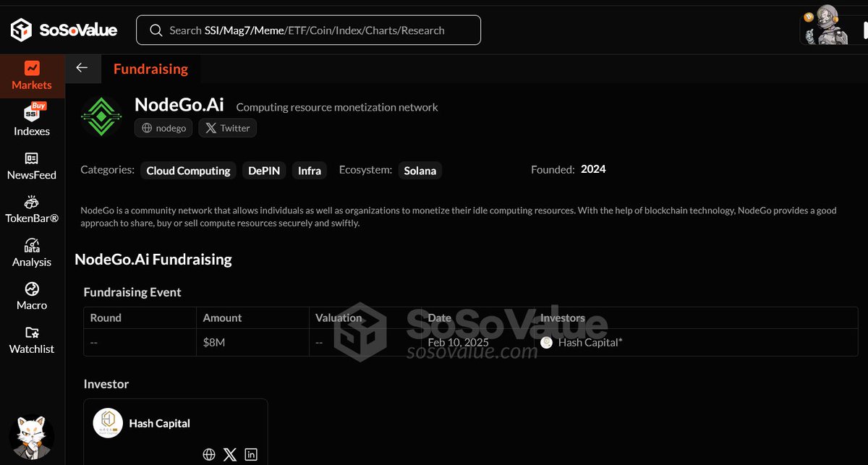Open the nodego website link

(164, 128)
